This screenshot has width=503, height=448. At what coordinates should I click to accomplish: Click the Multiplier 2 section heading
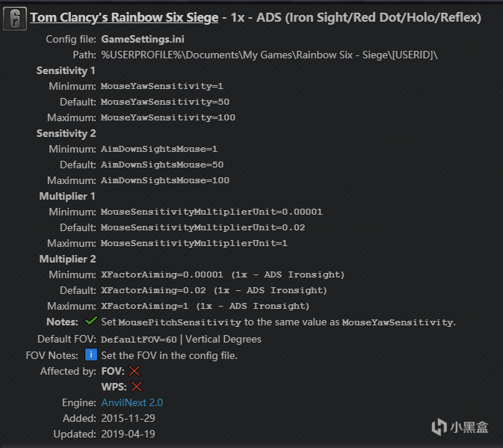click(x=67, y=259)
